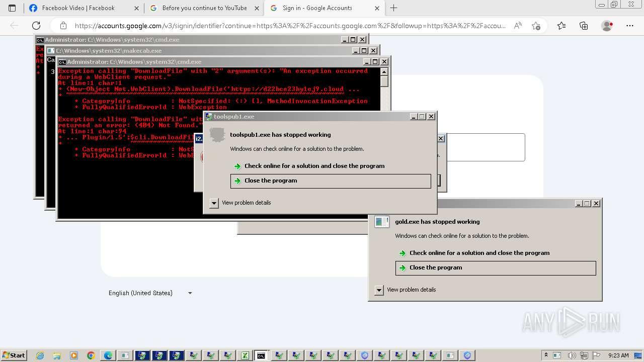Open the Collections icon in Edge toolbar
Viewport: 644px width, 362px height.
(x=584, y=26)
